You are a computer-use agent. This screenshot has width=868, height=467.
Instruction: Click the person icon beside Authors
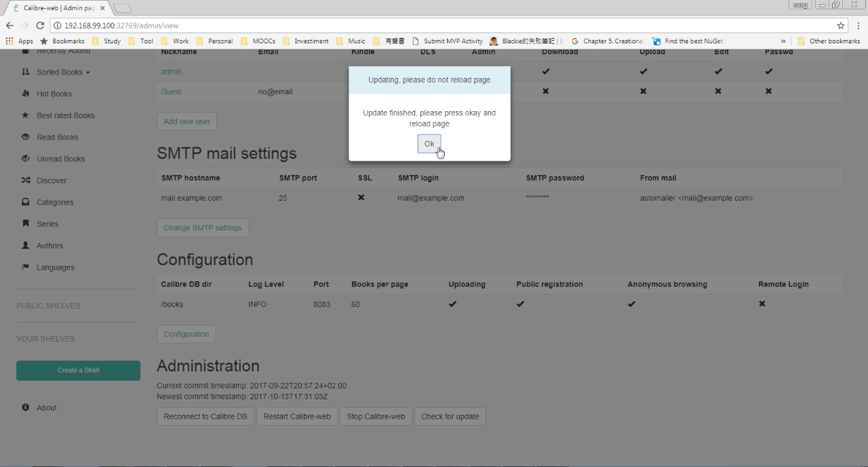[26, 245]
